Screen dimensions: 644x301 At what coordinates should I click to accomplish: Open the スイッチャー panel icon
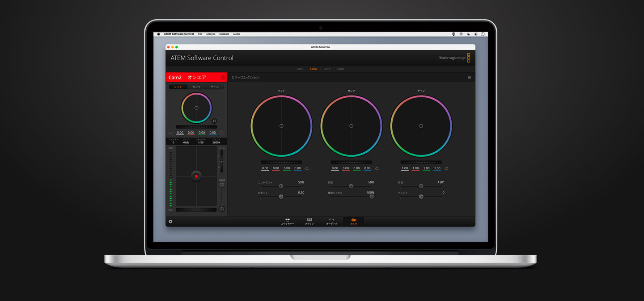tap(288, 221)
